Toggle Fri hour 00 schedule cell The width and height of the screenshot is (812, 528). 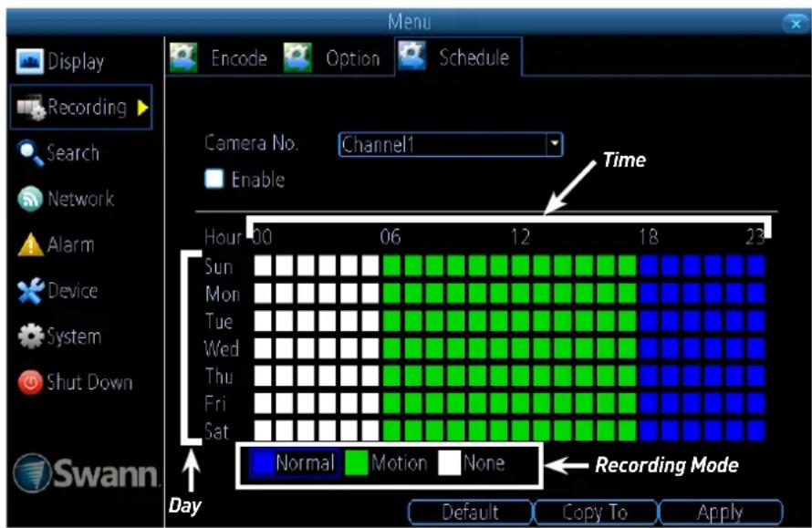click(x=263, y=403)
